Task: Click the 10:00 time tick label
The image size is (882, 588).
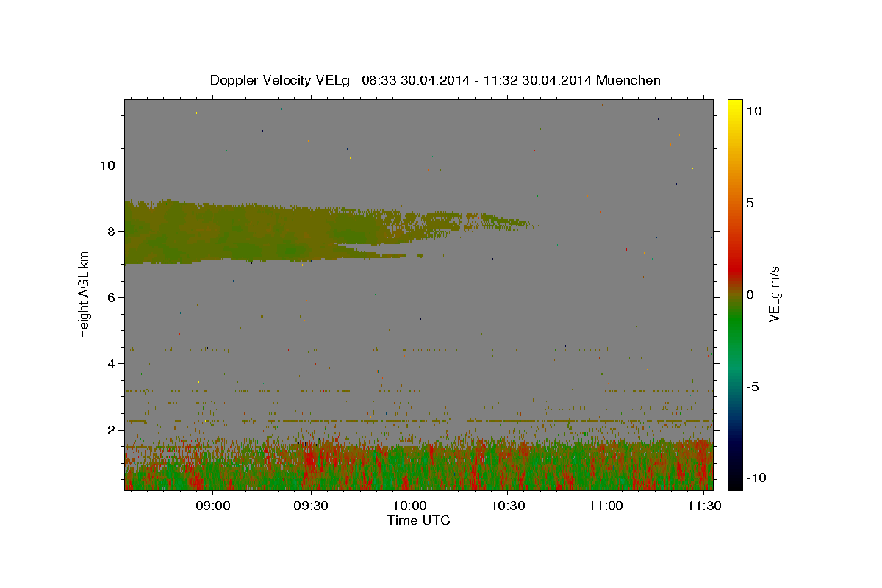Action: (x=409, y=506)
